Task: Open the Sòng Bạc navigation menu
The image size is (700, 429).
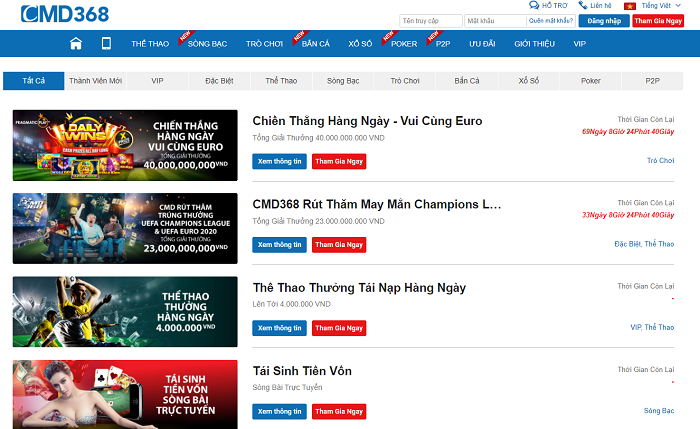Action: (x=207, y=44)
